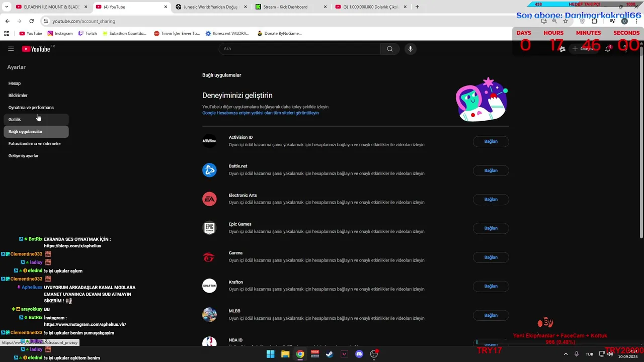The height and width of the screenshot is (362, 644).
Task: Click the MLBB app icon
Action: (209, 315)
